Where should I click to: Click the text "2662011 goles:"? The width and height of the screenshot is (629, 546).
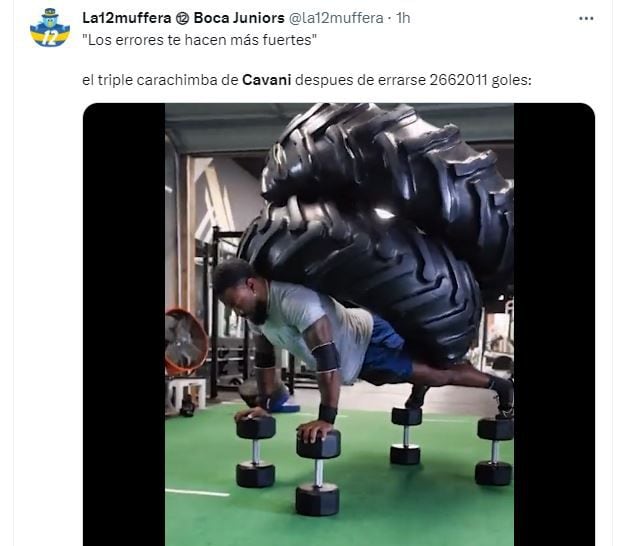pyautogui.click(x=481, y=80)
